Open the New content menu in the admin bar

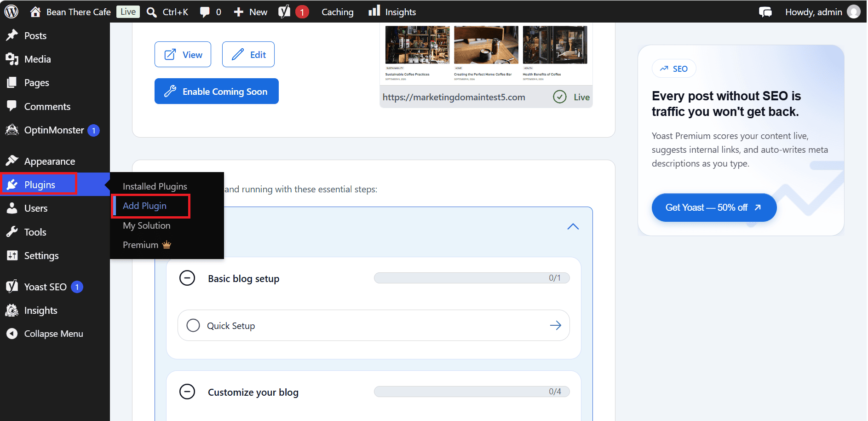[250, 12]
